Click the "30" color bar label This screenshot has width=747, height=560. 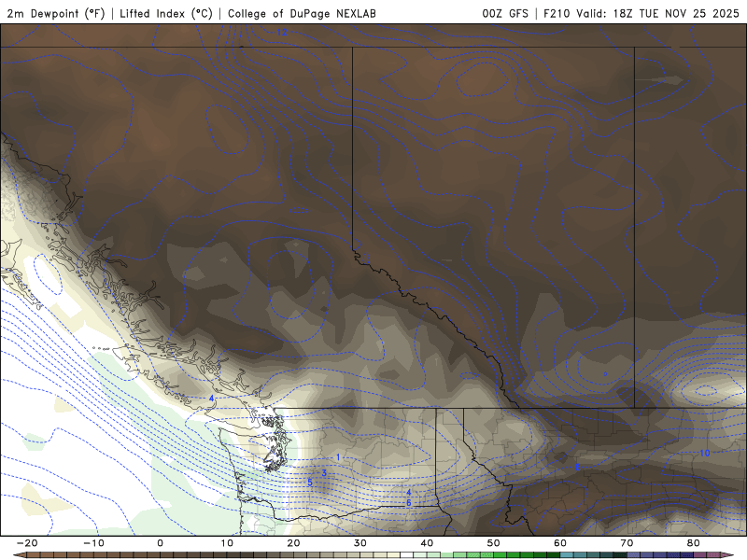pos(360,543)
